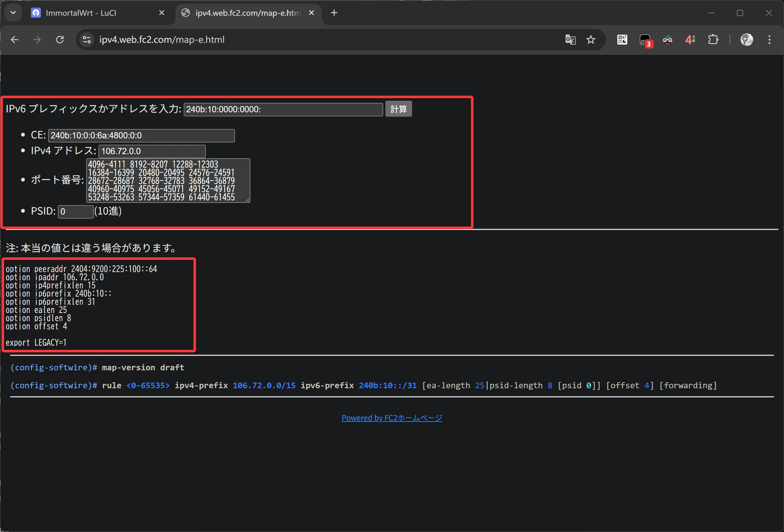The height and width of the screenshot is (532, 784).
Task: Expand the tab search dropdown arrow
Action: pos(13,13)
